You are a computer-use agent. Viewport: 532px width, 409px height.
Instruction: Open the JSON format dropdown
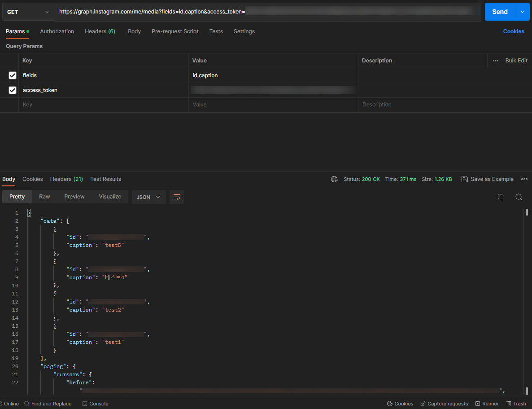point(148,197)
